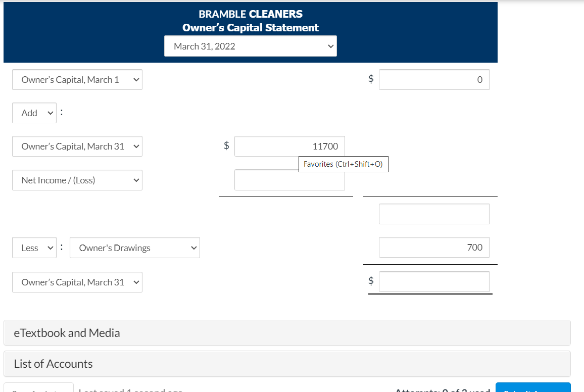This screenshot has height=392, width=584.
Task: Open the Net Income / (Loss) dropdown
Action: point(77,180)
